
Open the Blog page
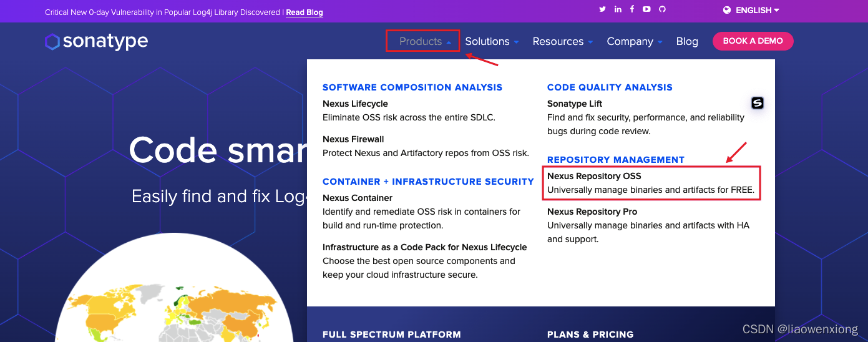(x=687, y=41)
